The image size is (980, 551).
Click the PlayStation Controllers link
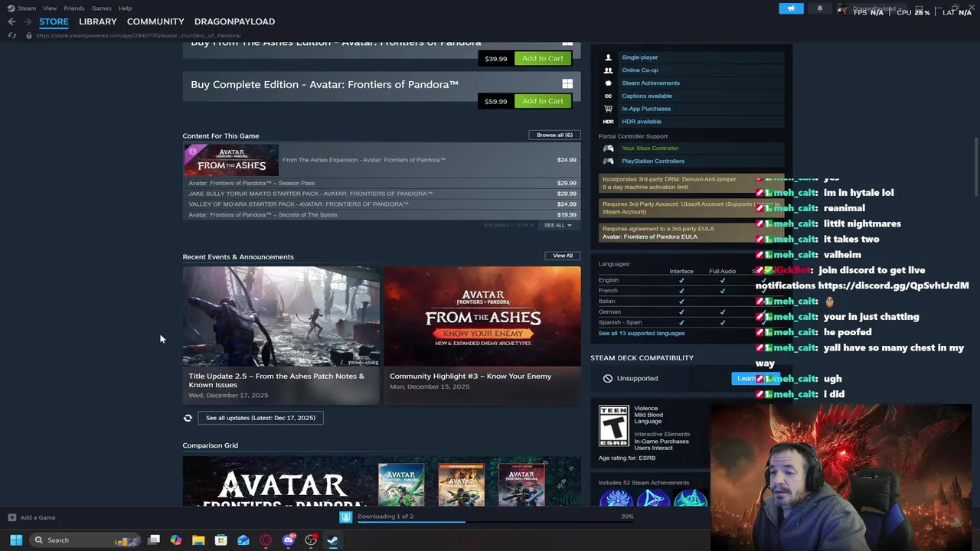tap(653, 161)
